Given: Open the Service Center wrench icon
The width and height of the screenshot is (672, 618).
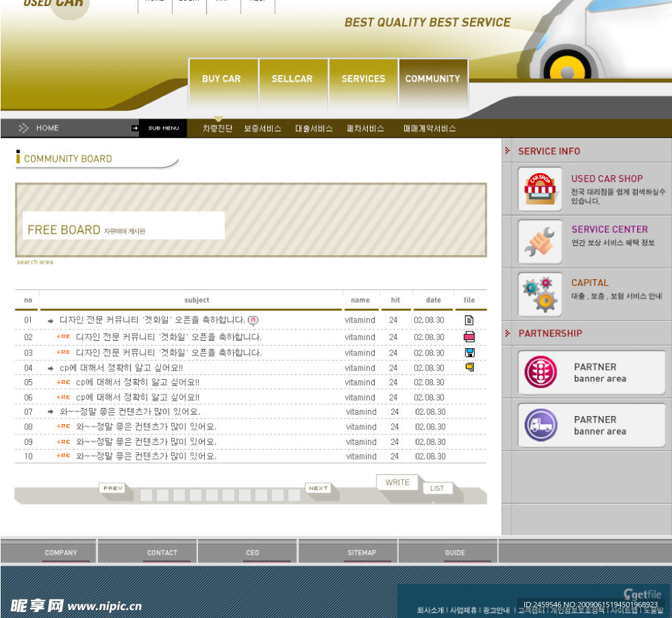Looking at the screenshot, I should pyautogui.click(x=541, y=242).
